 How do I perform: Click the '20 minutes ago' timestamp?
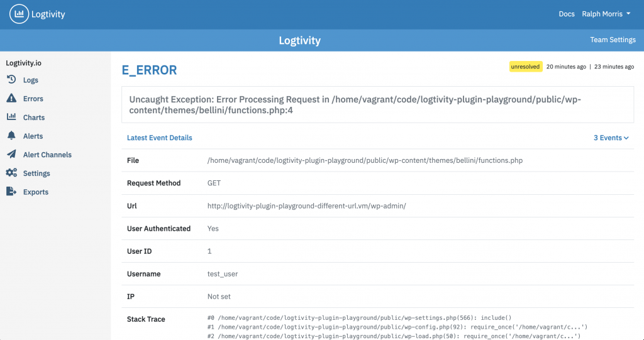click(566, 67)
